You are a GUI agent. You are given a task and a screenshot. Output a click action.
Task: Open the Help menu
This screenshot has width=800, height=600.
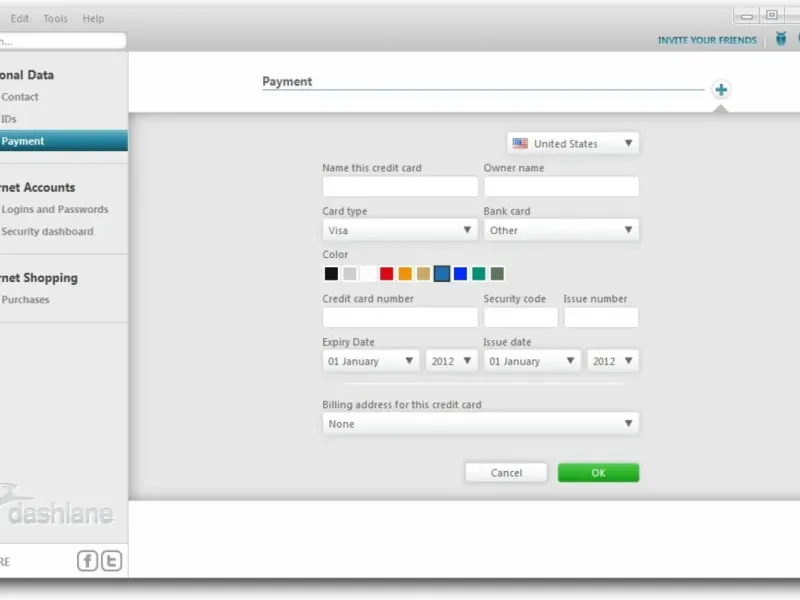pyautogui.click(x=93, y=18)
